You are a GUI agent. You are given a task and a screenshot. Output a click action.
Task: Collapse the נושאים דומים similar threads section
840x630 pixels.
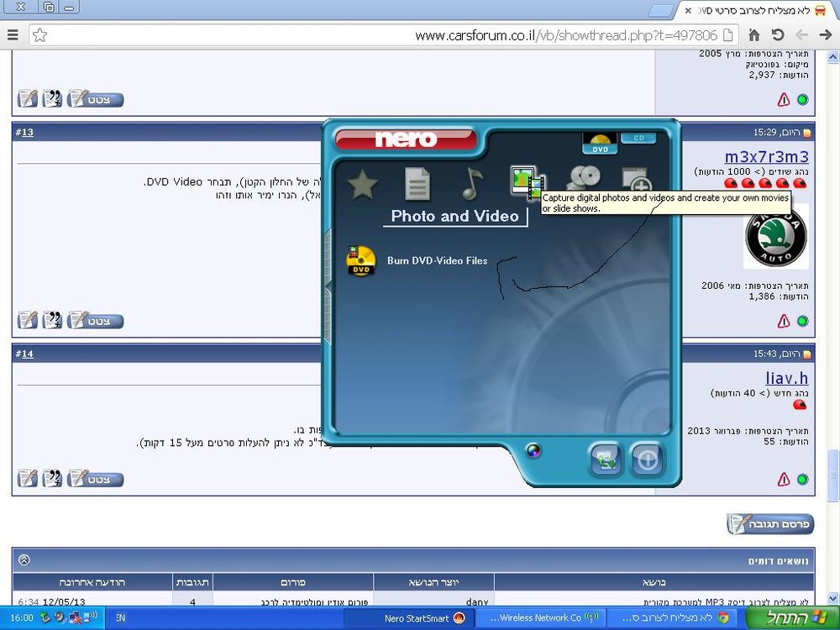[x=24, y=559]
